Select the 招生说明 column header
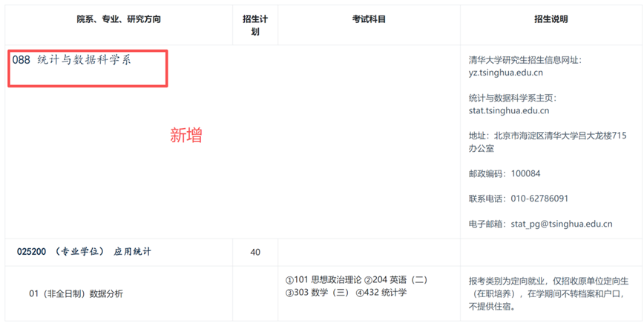644x323 pixels. click(551, 19)
